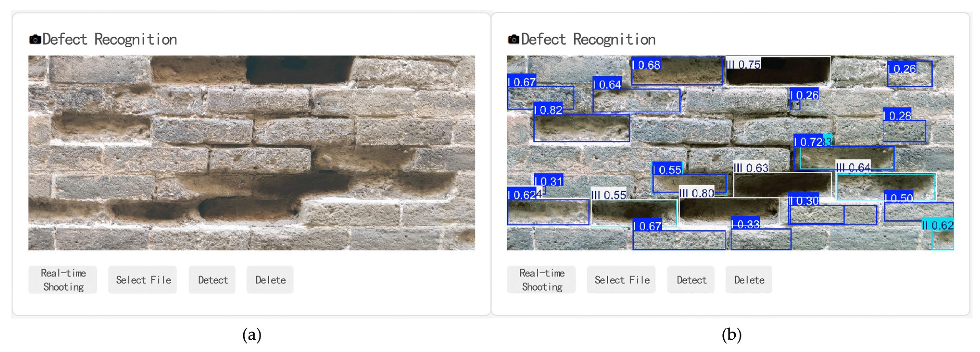Click the detection box labeled III 0.75
Image resolution: width=980 pixels, height=352 pixels.
pyautogui.click(x=778, y=71)
